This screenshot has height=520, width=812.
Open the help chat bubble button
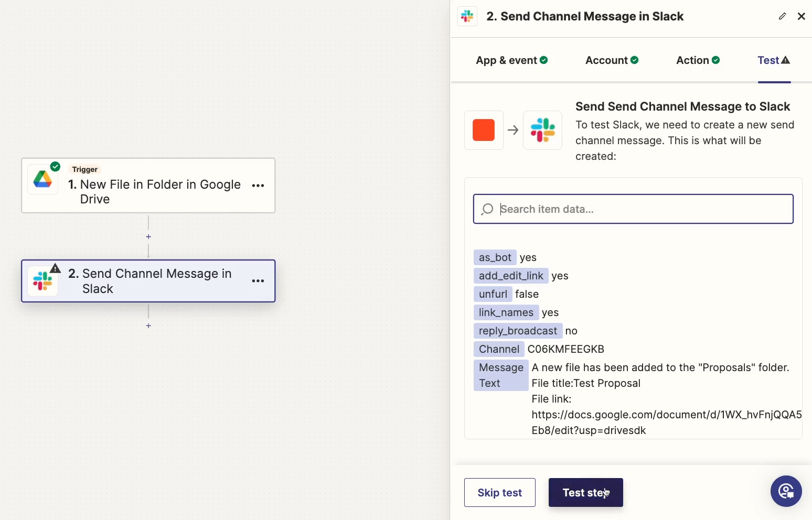(x=786, y=491)
